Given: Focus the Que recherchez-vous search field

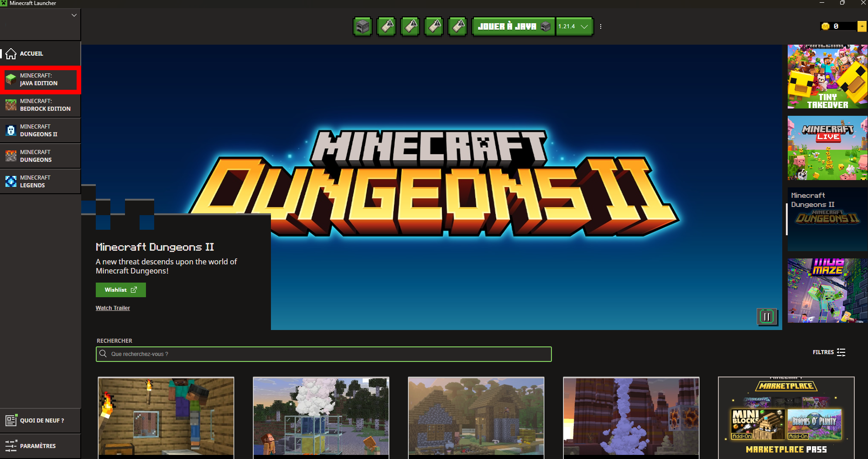Looking at the screenshot, I should [x=324, y=354].
